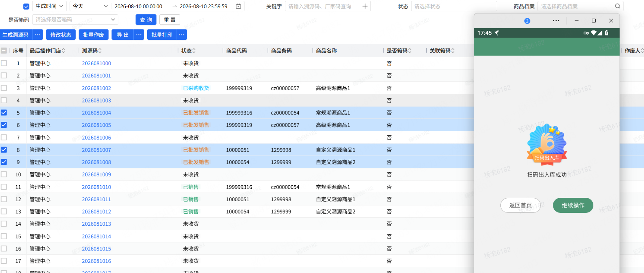
Task: Click the Wi-Fi icon in phone status bar
Action: (x=594, y=33)
